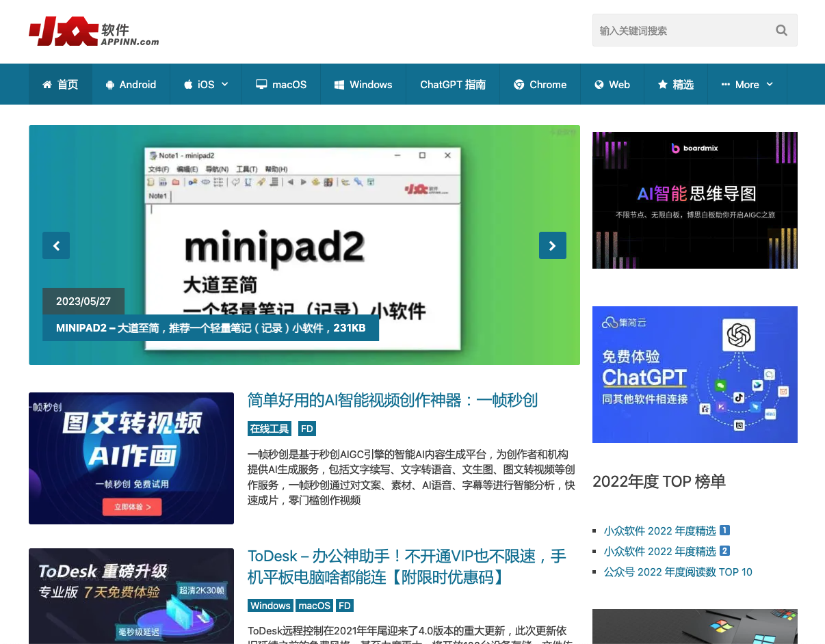Select the FD tag under ToDesk article
Screen dimensions: 825x644
pos(345,606)
